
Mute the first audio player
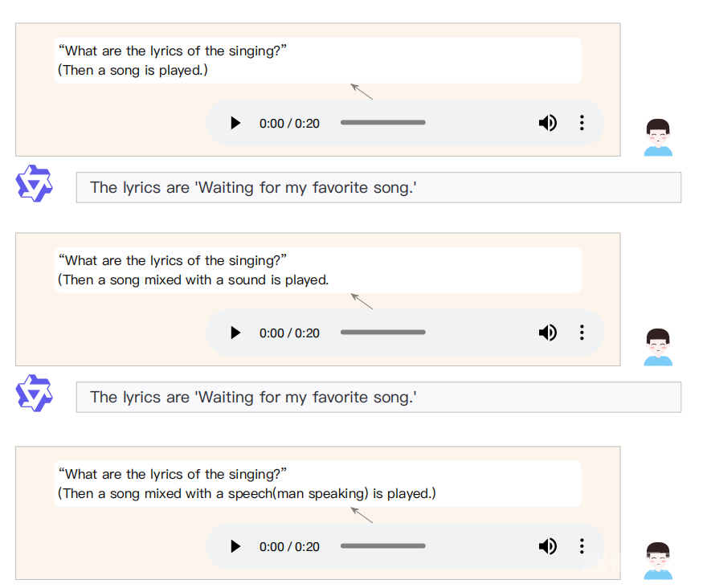(547, 123)
